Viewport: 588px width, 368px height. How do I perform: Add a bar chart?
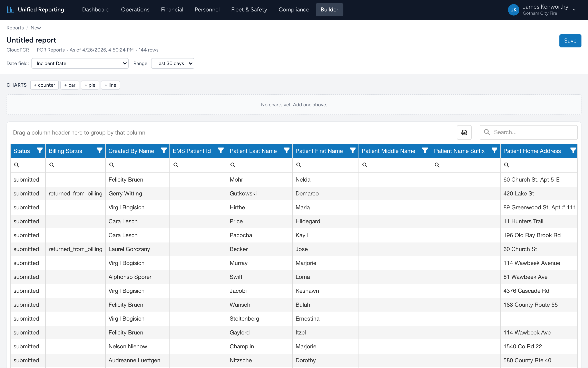[70, 85]
